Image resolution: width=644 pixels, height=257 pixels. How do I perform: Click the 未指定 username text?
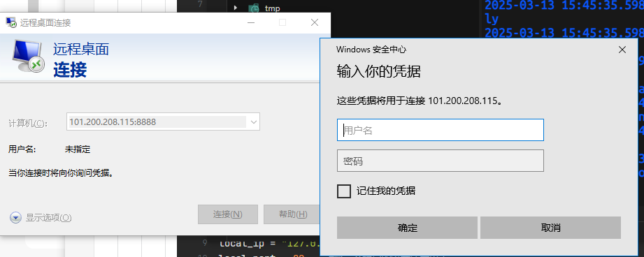coord(78,149)
